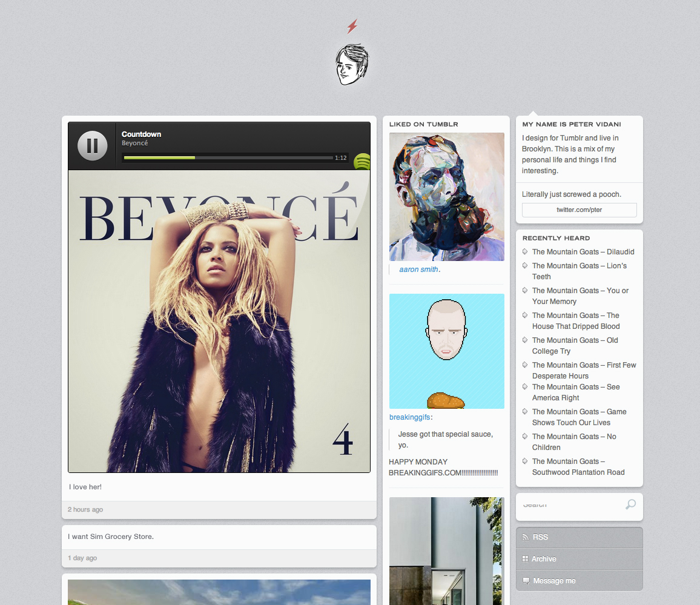Open the '2 hours ago' post timestamp
The width and height of the screenshot is (700, 605).
(x=85, y=509)
